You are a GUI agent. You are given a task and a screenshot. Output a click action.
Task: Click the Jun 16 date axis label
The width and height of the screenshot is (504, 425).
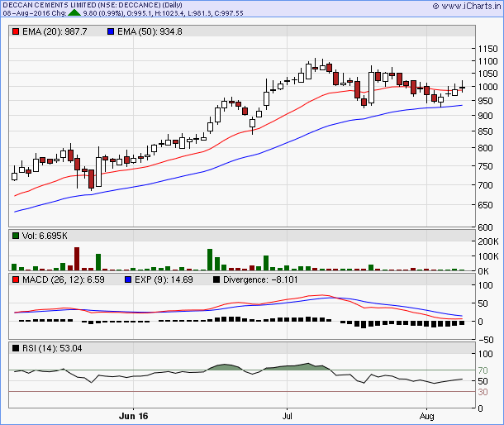(133, 416)
